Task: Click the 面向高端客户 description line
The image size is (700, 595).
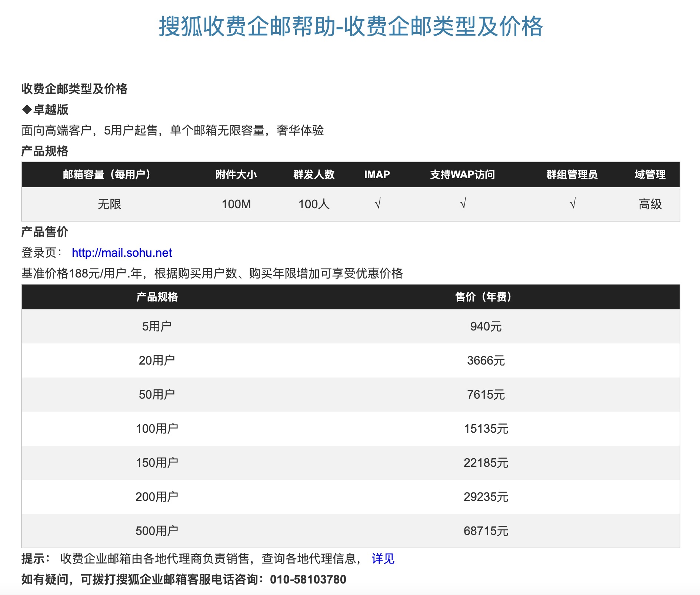Action: tap(173, 130)
